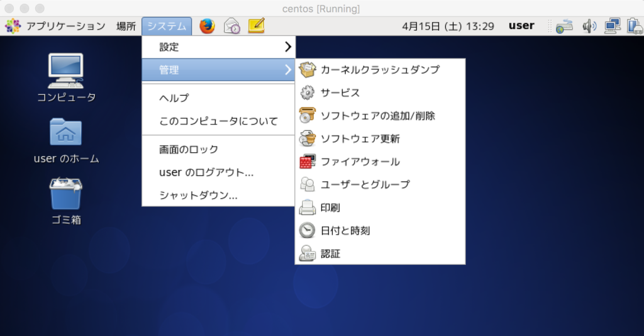This screenshot has width=644, height=336.
Task: Click the panel applet drag handle
Action: tap(550, 26)
